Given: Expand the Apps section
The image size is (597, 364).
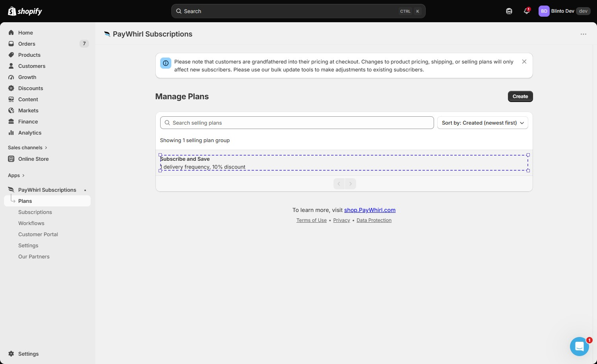Looking at the screenshot, I should pyautogui.click(x=16, y=175).
